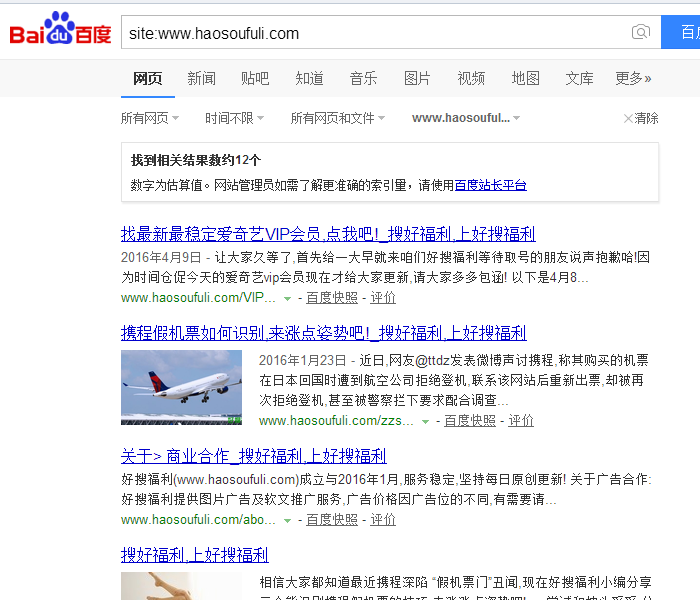Click the X clear filter icon
This screenshot has width=700, height=600.
[628, 118]
